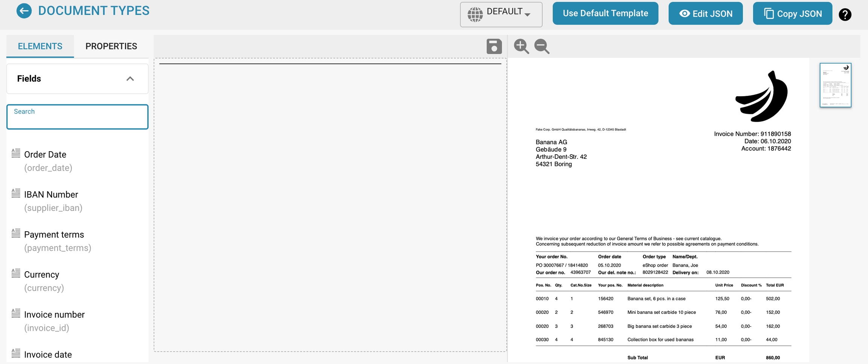This screenshot has height=364, width=868.
Task: Zoom out of the document preview
Action: [x=542, y=46]
